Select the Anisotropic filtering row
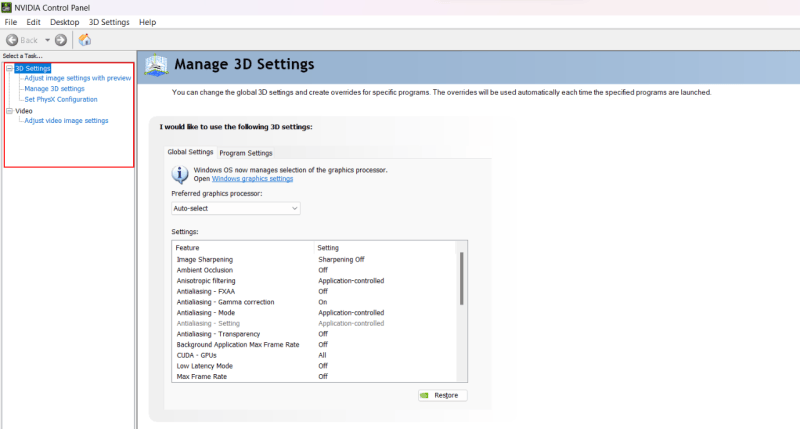The width and height of the screenshot is (800, 429). click(314, 281)
